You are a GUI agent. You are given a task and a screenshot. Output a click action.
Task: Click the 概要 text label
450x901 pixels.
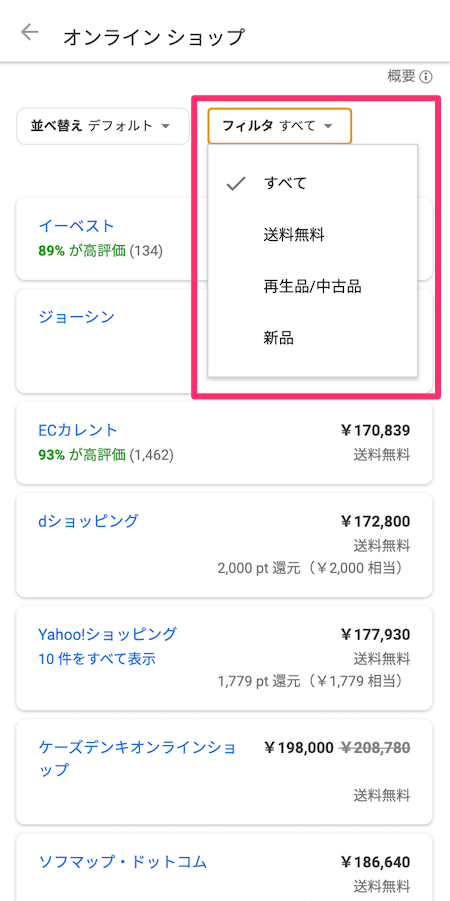tap(402, 76)
